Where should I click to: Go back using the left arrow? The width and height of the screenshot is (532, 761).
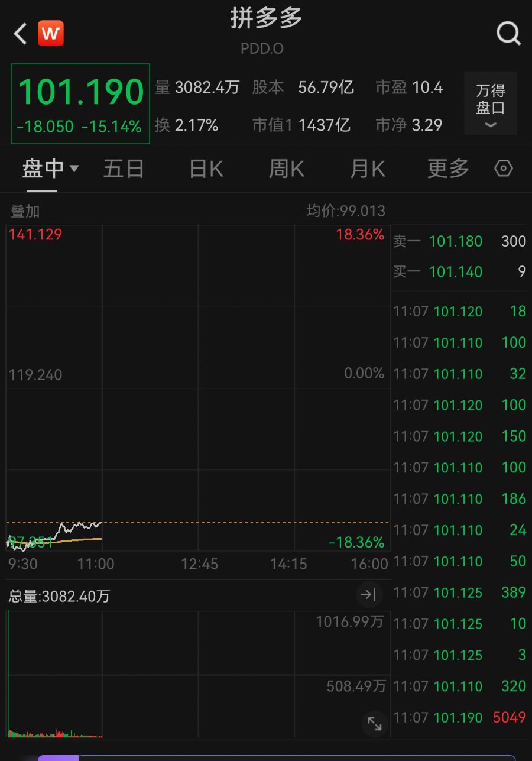pyautogui.click(x=21, y=34)
